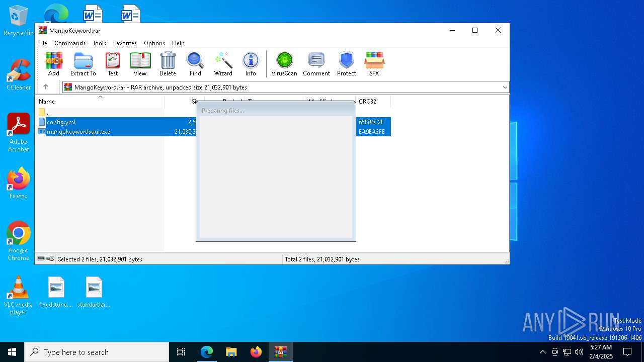
Task: Open File Explorer from taskbar
Action: (x=231, y=352)
